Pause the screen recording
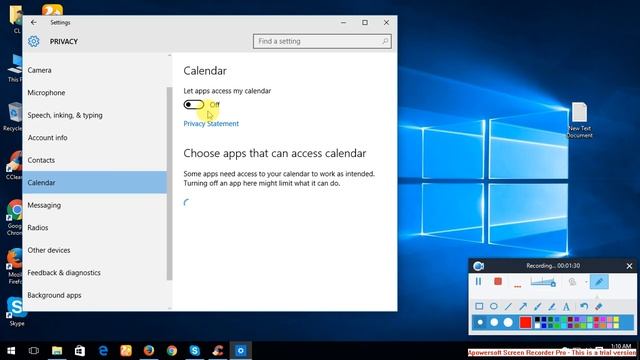Screen dimensions: 640x360 point(478,282)
